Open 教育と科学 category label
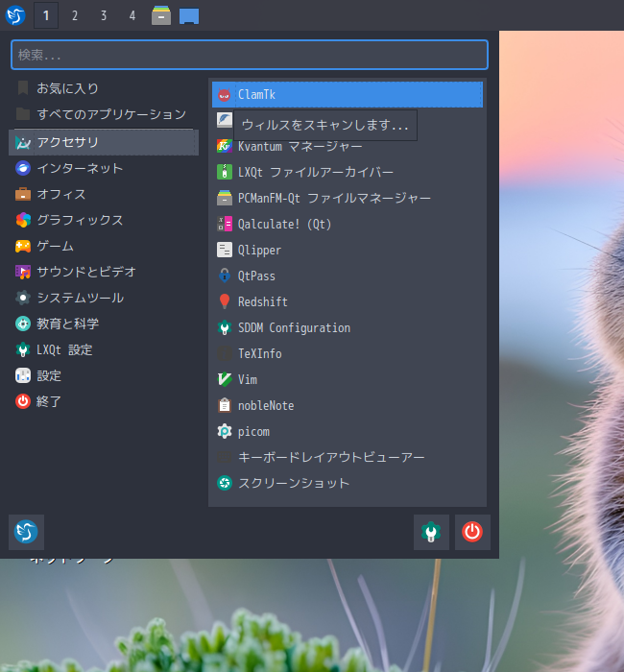 click(x=68, y=324)
